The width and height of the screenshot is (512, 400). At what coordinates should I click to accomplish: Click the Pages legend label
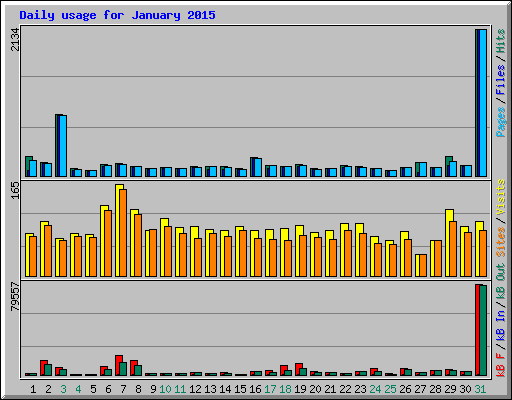pos(501,122)
